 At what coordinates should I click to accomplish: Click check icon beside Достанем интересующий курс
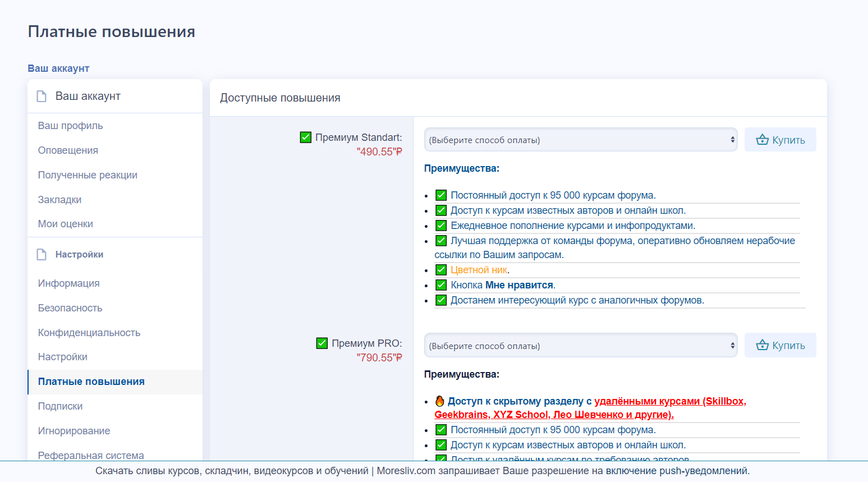[441, 300]
